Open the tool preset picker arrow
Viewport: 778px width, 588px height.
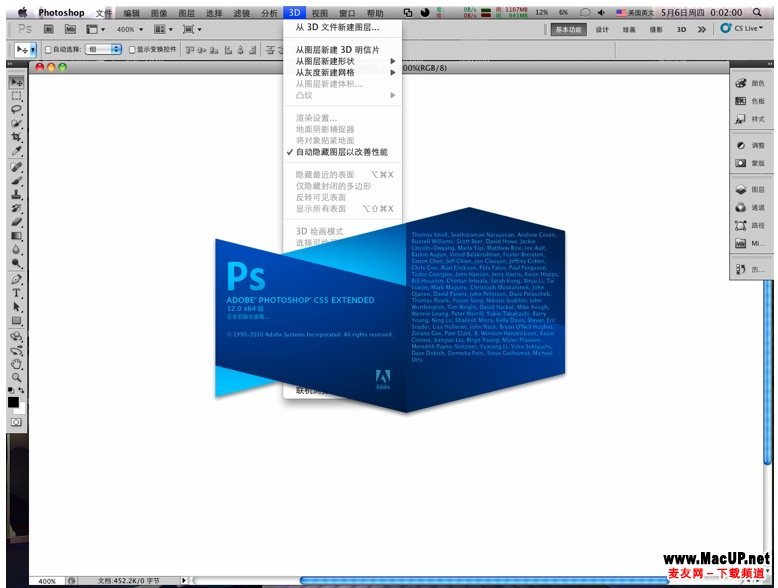coord(33,50)
